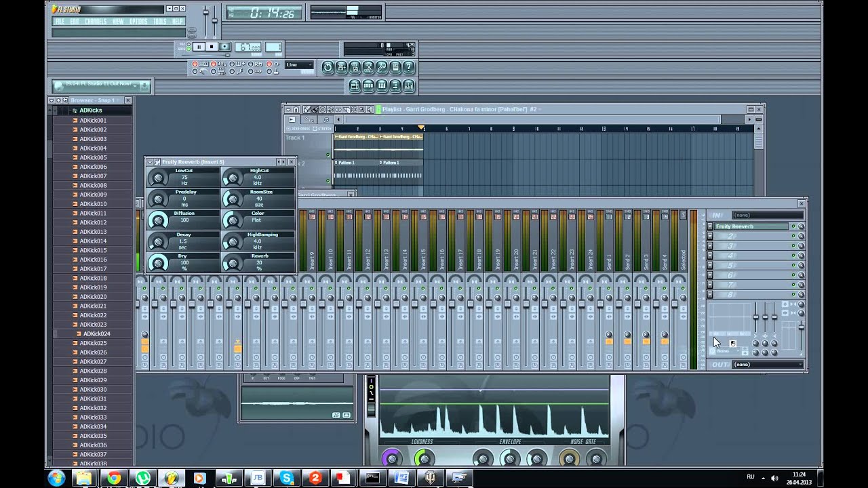Open the FILE menu
Viewport: 868px width, 488px height.
[60, 22]
